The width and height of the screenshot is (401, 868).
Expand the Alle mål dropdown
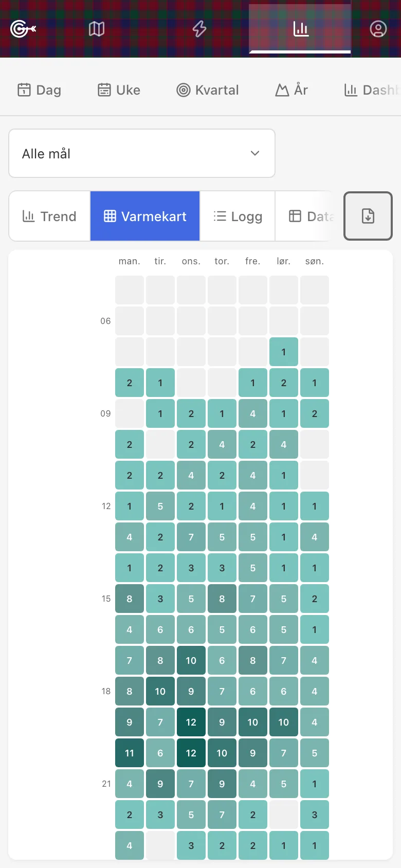point(142,153)
